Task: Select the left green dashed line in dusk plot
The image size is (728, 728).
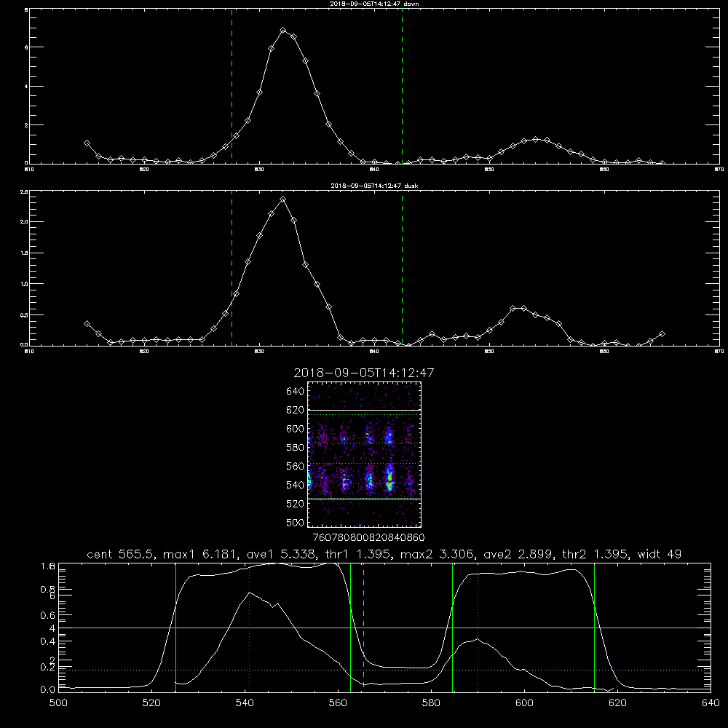Action: (232, 268)
